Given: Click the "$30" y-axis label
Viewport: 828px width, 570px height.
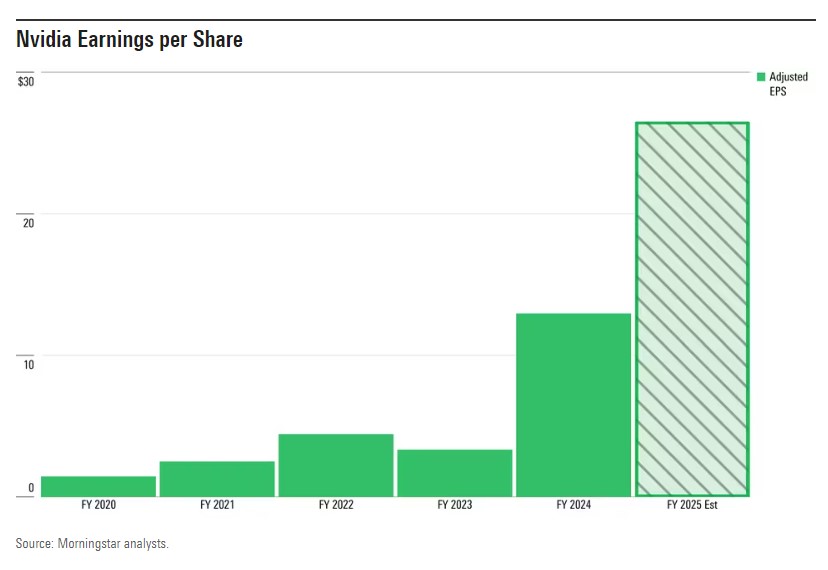Looking at the screenshot, I should click(x=26, y=81).
